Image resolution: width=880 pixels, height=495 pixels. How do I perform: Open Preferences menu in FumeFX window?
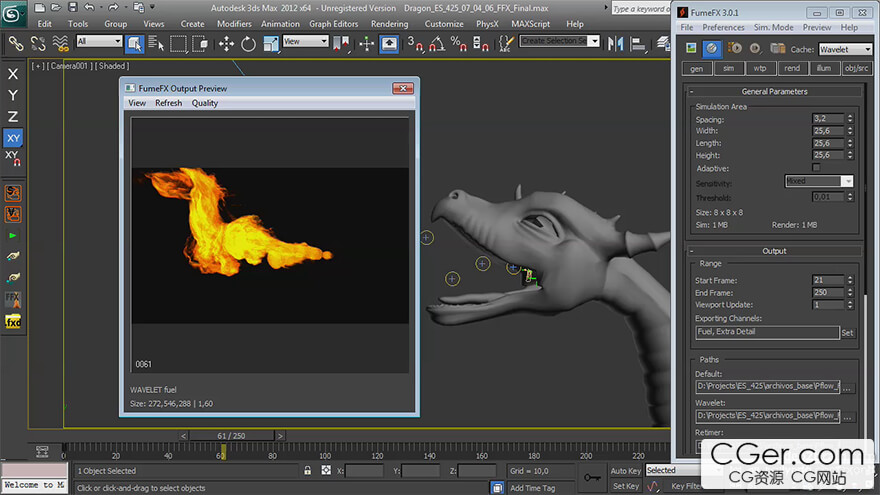(x=723, y=27)
